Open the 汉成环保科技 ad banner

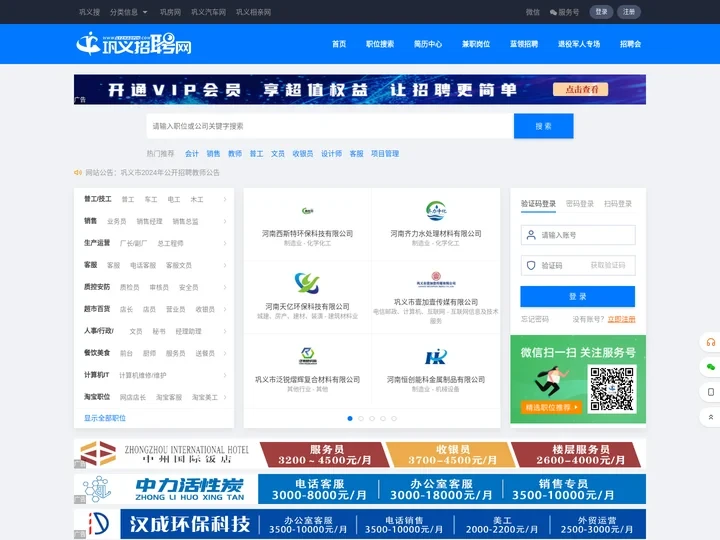click(360, 524)
